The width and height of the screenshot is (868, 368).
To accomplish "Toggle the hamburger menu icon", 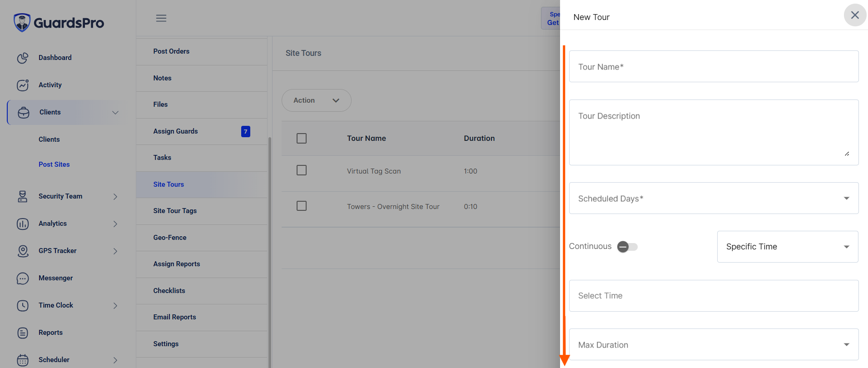I will tap(161, 18).
